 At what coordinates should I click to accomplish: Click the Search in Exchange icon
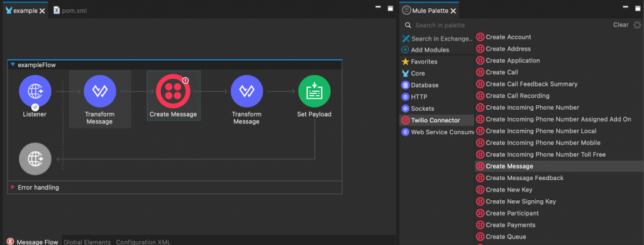point(406,38)
